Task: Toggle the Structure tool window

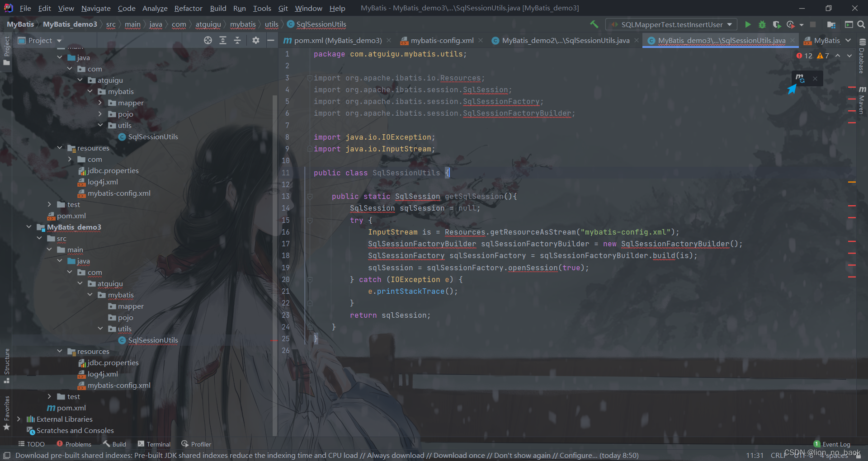Action: coord(6,366)
